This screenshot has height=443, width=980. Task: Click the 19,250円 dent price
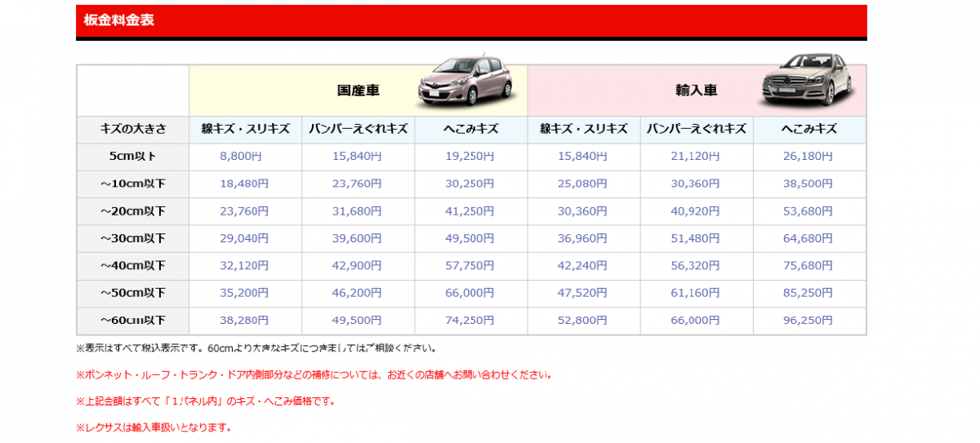[x=470, y=156]
